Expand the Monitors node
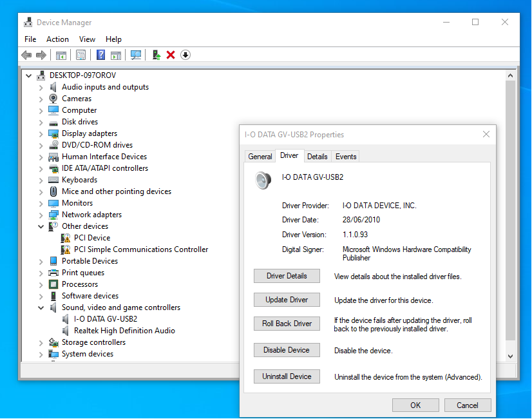Viewport: 532px width, 419px height. coord(41,204)
